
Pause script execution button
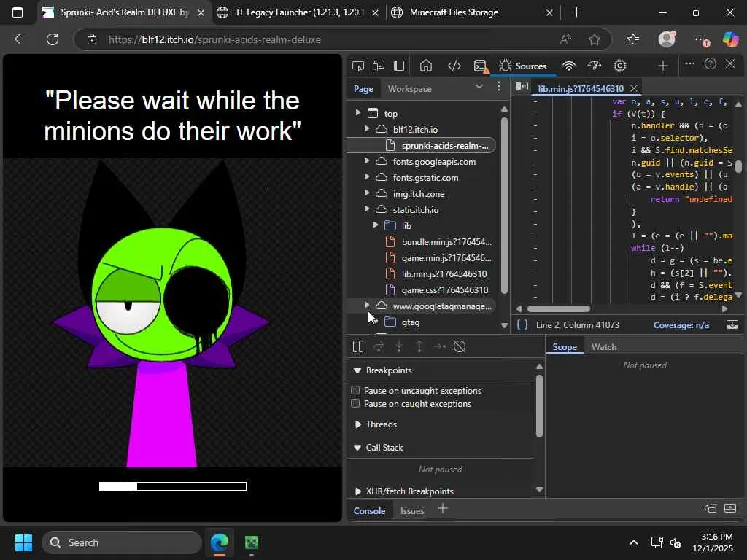click(358, 346)
